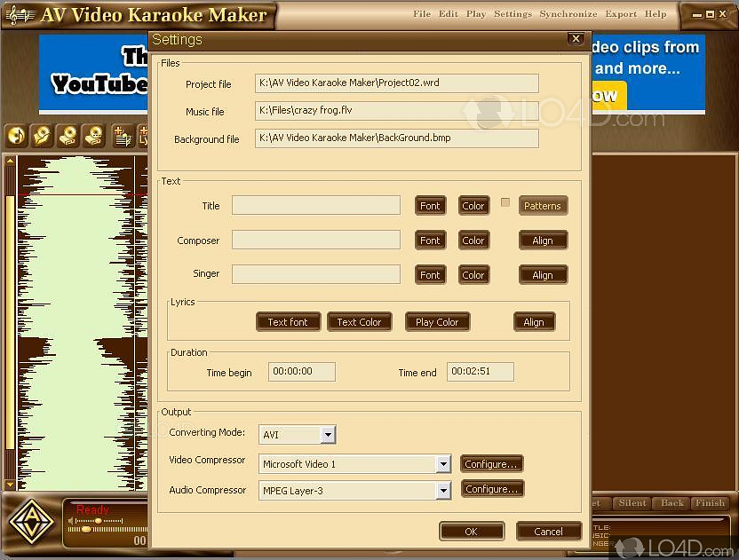Open the Converting Mode dropdown showing AVI
This screenshot has width=739, height=560.
[x=327, y=435]
